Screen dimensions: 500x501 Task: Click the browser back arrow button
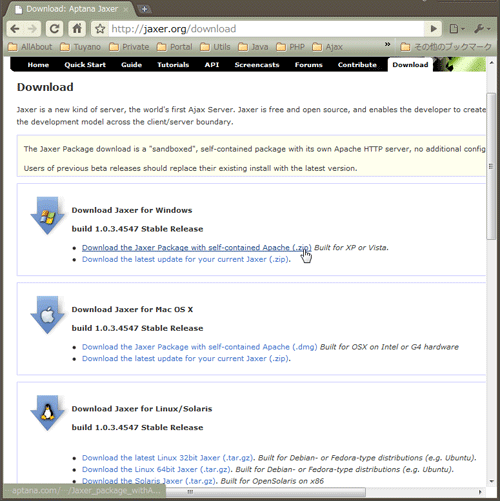(15, 29)
